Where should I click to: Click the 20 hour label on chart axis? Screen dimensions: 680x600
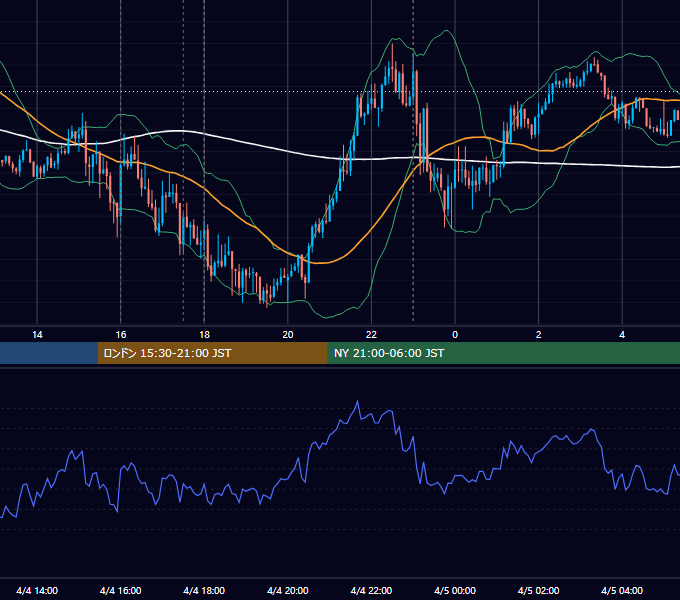pyautogui.click(x=288, y=335)
